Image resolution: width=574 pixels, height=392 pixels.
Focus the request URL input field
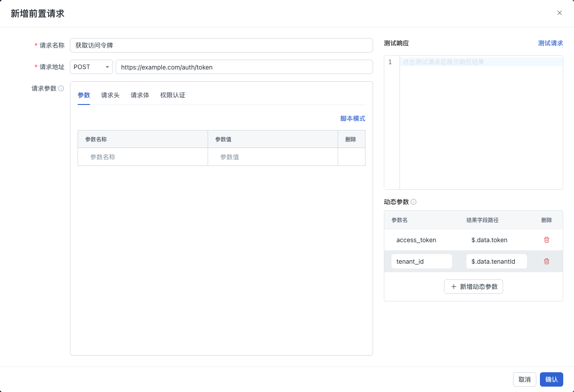244,67
